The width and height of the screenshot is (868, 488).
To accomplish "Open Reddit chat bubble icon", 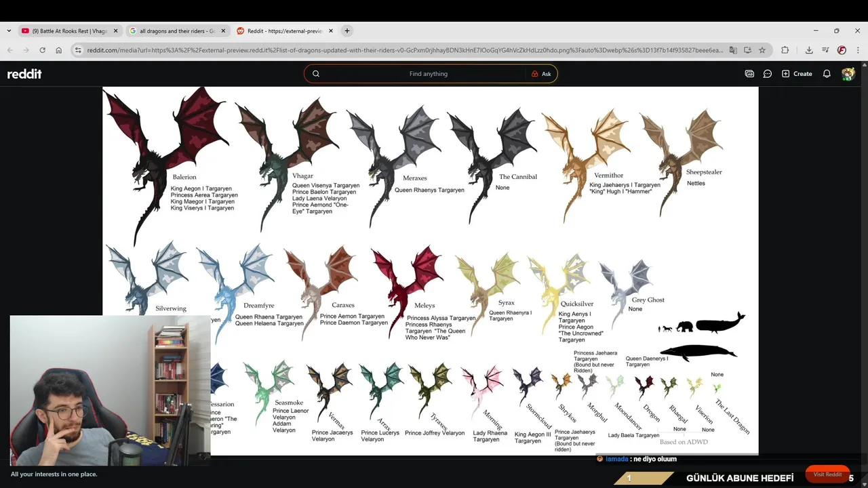I will (768, 74).
